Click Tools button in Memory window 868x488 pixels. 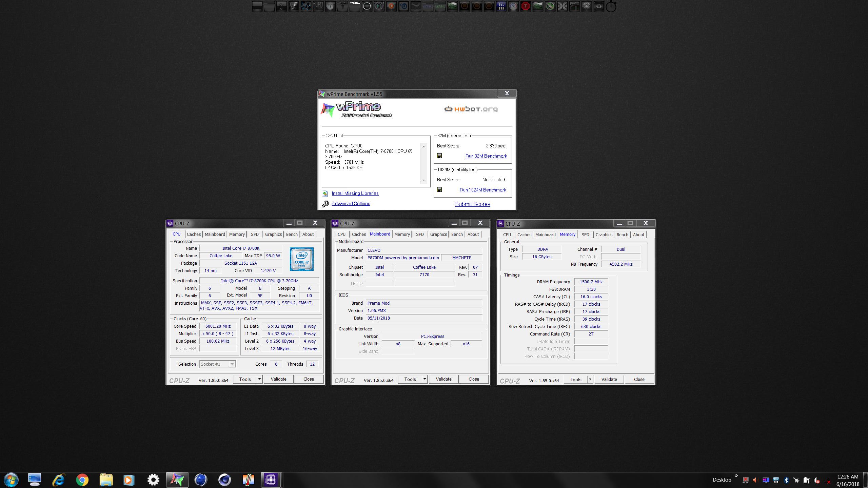[x=575, y=379]
